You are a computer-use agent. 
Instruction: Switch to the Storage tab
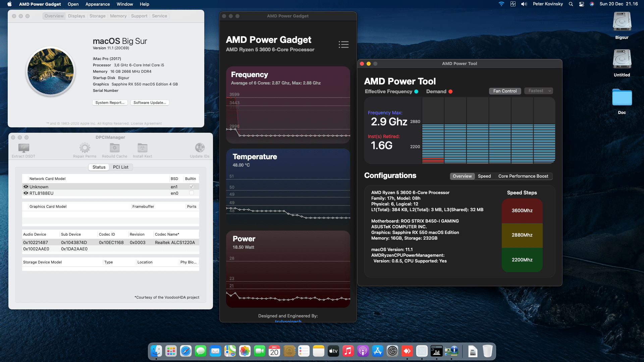(98, 16)
